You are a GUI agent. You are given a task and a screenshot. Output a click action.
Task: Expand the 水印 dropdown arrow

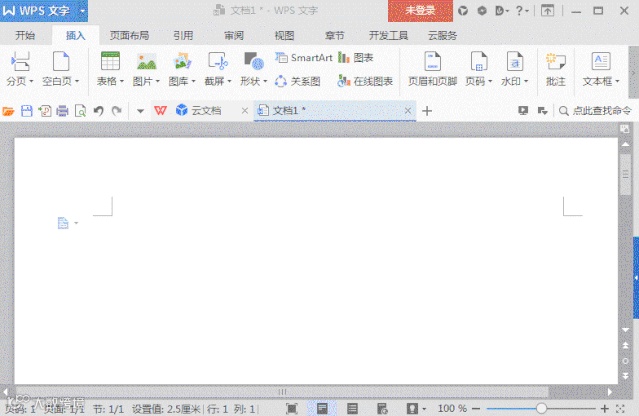526,81
